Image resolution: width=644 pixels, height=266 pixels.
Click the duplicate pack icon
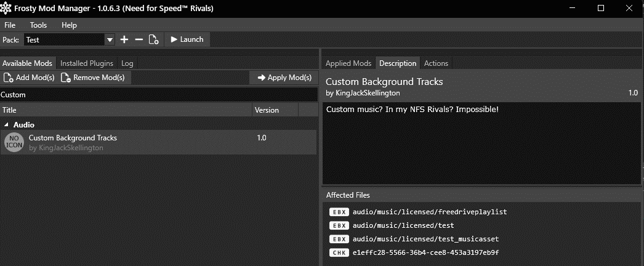click(x=153, y=39)
